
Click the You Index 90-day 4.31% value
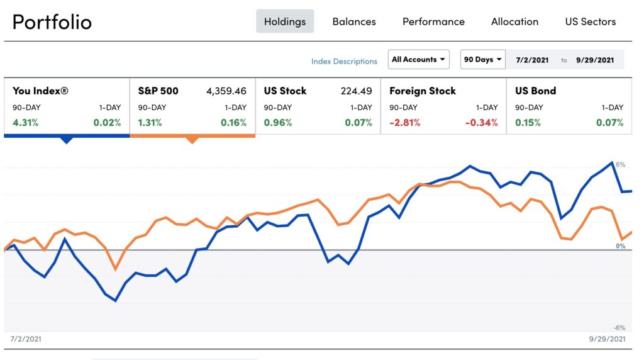[x=25, y=123]
